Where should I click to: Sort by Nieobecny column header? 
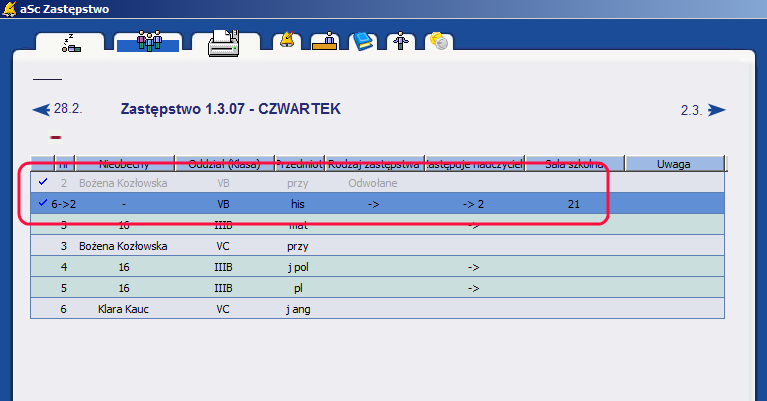click(124, 164)
